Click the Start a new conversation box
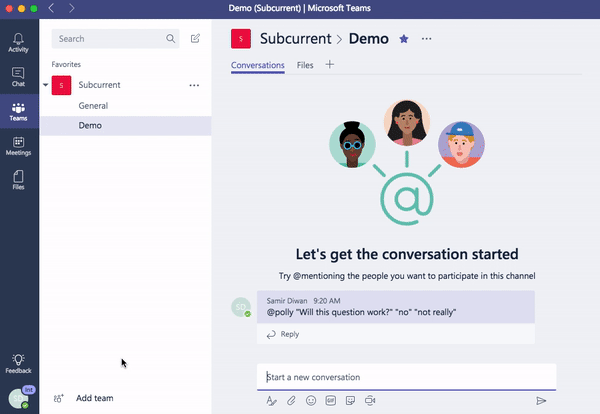This screenshot has width=600, height=414. click(406, 377)
